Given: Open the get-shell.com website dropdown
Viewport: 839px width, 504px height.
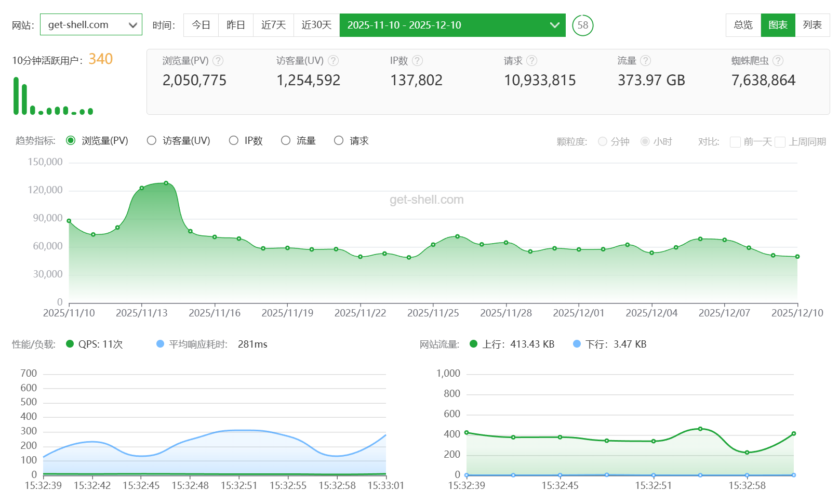Looking at the screenshot, I should click(x=91, y=25).
